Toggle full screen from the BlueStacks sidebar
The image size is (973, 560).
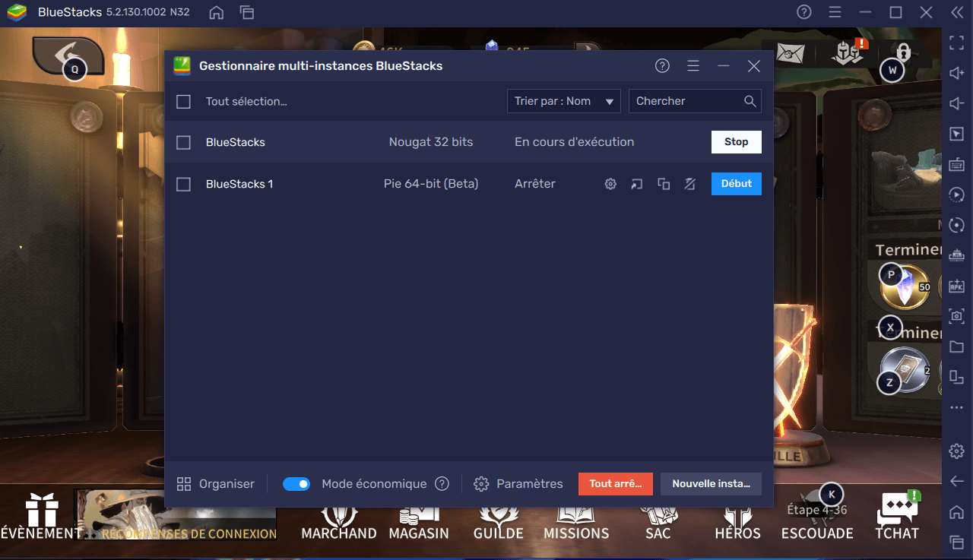tap(956, 43)
